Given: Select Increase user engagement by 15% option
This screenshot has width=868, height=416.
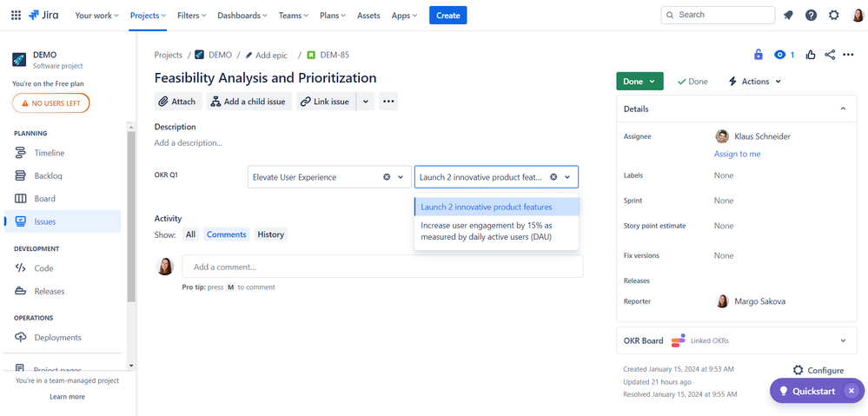Looking at the screenshot, I should coord(496,231).
